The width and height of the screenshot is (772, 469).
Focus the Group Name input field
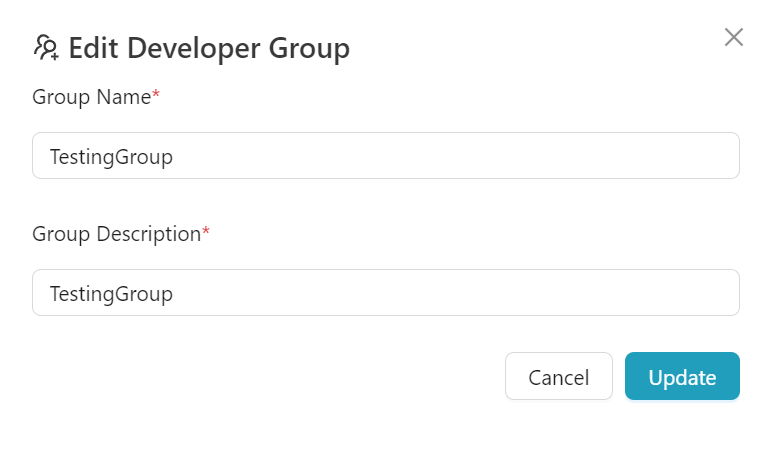pos(385,156)
